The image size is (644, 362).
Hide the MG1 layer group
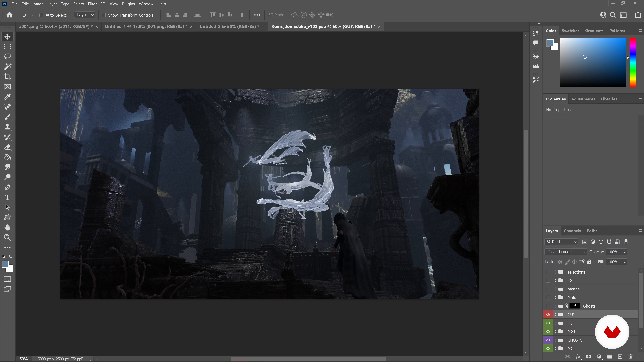point(548,331)
